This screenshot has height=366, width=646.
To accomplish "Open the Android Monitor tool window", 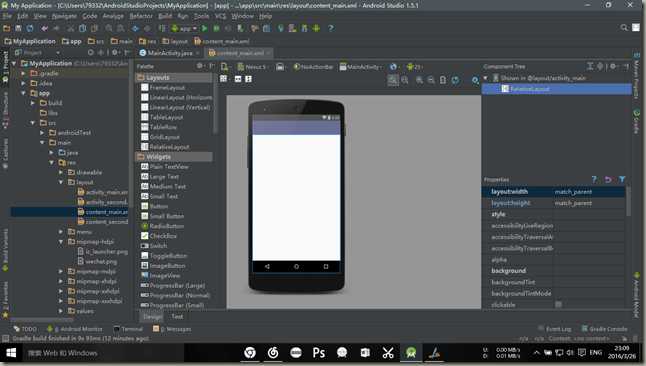I will coord(75,329).
